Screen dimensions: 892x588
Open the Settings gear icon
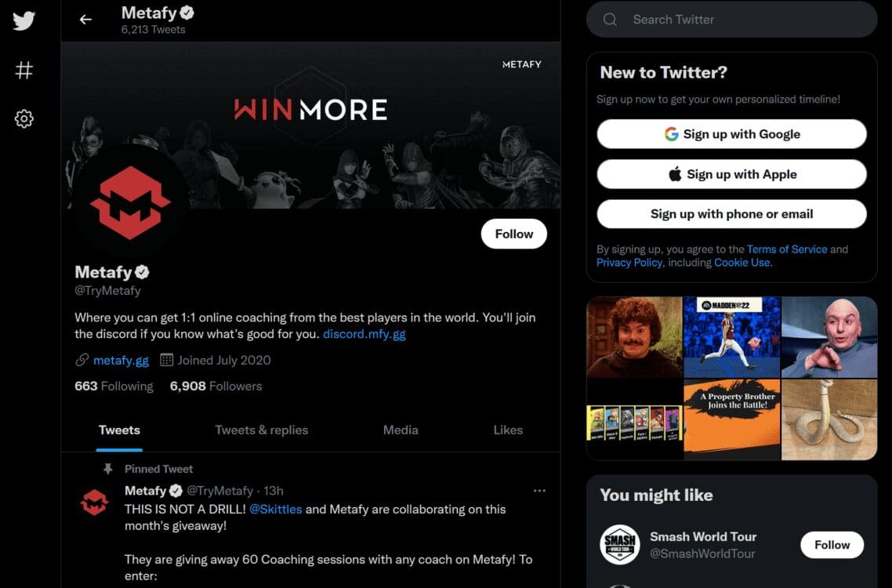(x=24, y=119)
